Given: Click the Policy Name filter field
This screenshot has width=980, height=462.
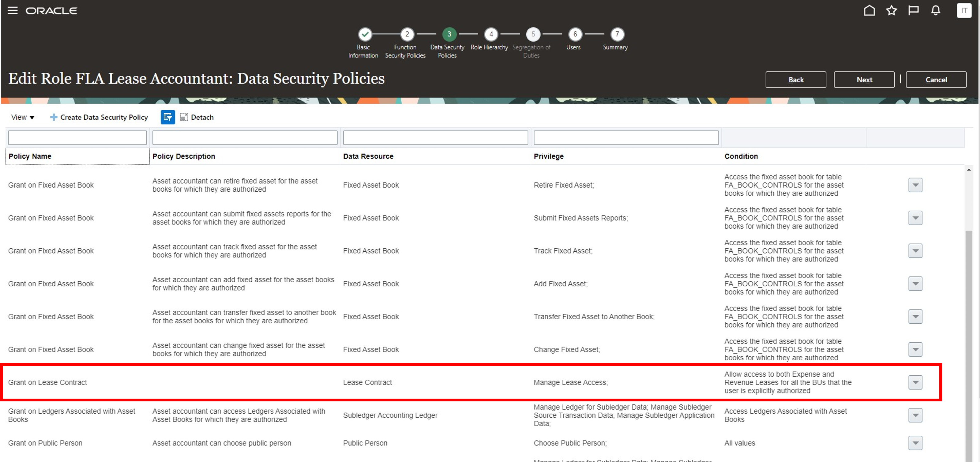Looking at the screenshot, I should [77, 137].
